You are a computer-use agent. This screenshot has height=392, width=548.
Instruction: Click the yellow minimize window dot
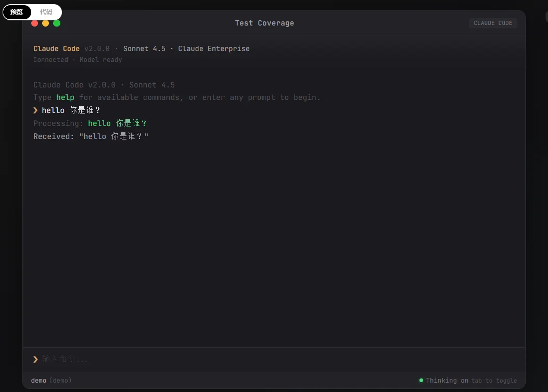pos(46,23)
